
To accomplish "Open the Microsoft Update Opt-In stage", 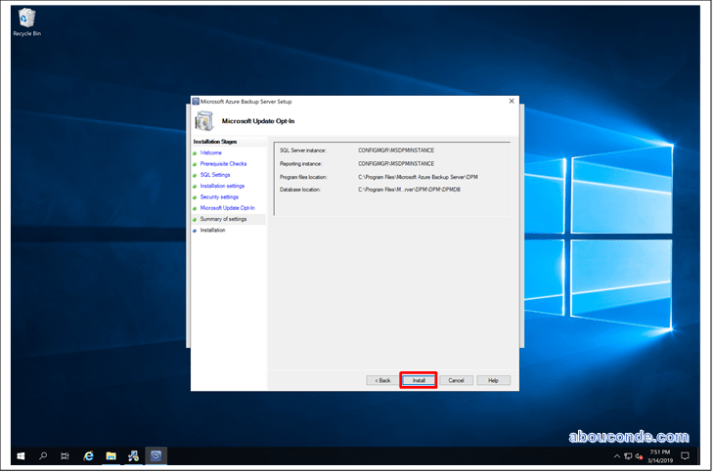I will pos(227,207).
